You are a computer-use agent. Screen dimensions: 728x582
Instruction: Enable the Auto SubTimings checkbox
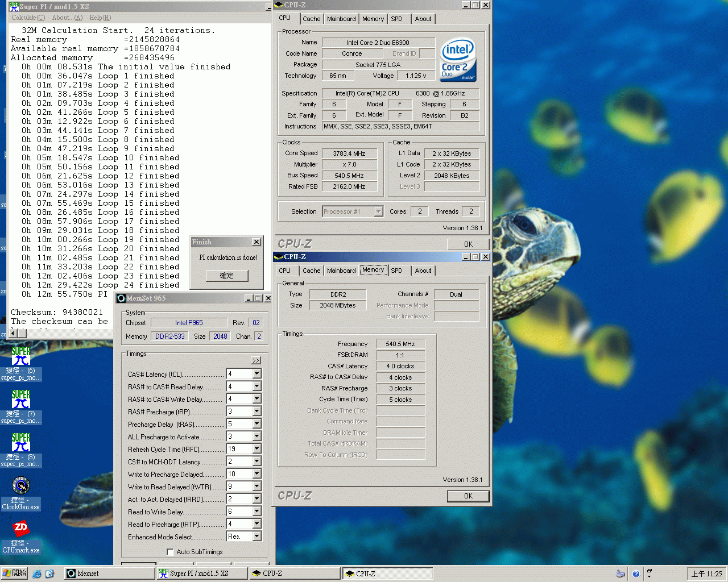point(170,552)
